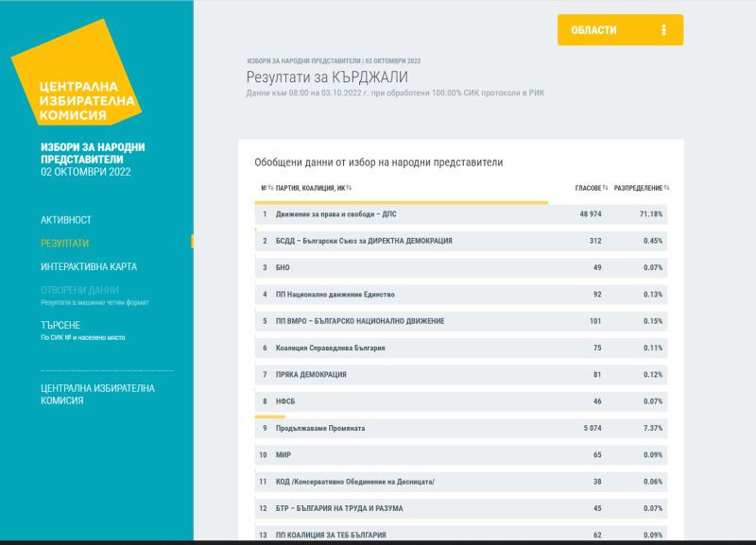Open ОТВОРЕНИ ДАННИ machine-readable results
Viewport: 756px width, 545px height.
(x=94, y=296)
